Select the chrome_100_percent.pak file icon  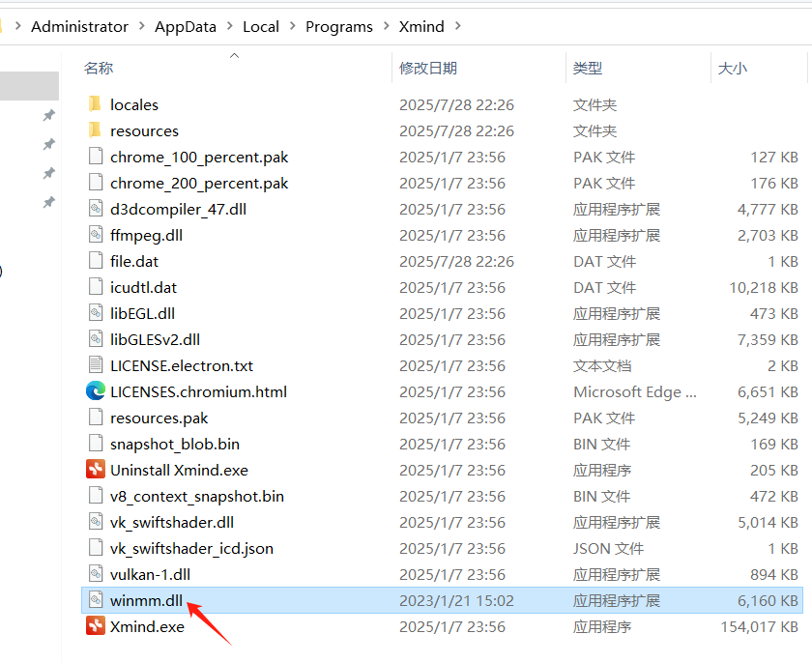(x=96, y=157)
